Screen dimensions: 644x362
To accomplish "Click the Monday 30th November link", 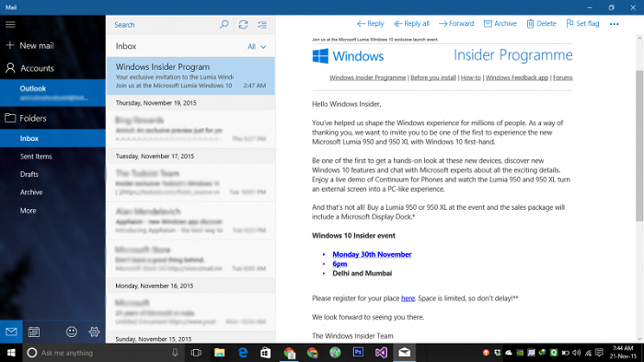I will pos(372,254).
